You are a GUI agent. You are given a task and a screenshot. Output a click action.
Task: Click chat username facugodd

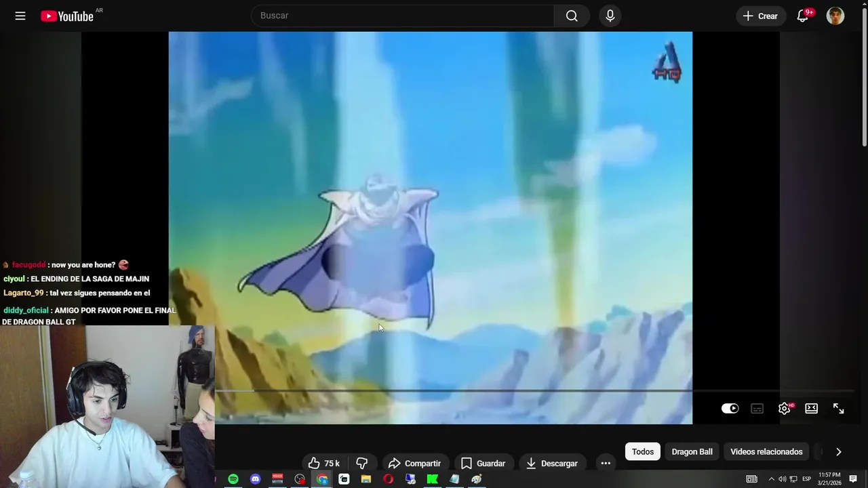pos(28,265)
